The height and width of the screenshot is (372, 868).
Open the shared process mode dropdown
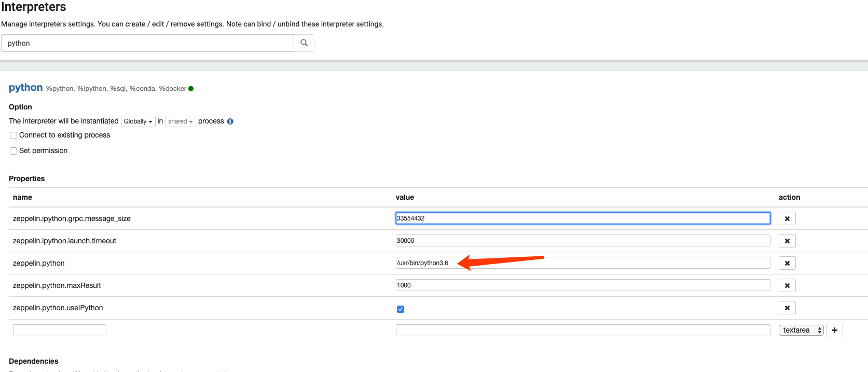tap(180, 121)
